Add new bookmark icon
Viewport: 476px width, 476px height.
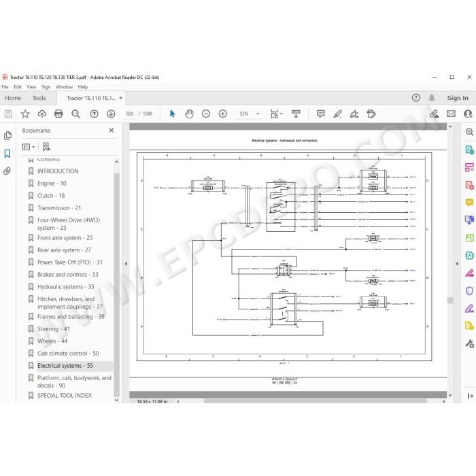pos(46,147)
